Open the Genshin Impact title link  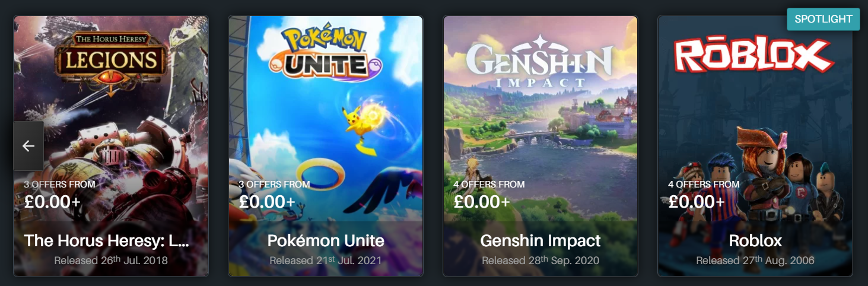coord(540,241)
